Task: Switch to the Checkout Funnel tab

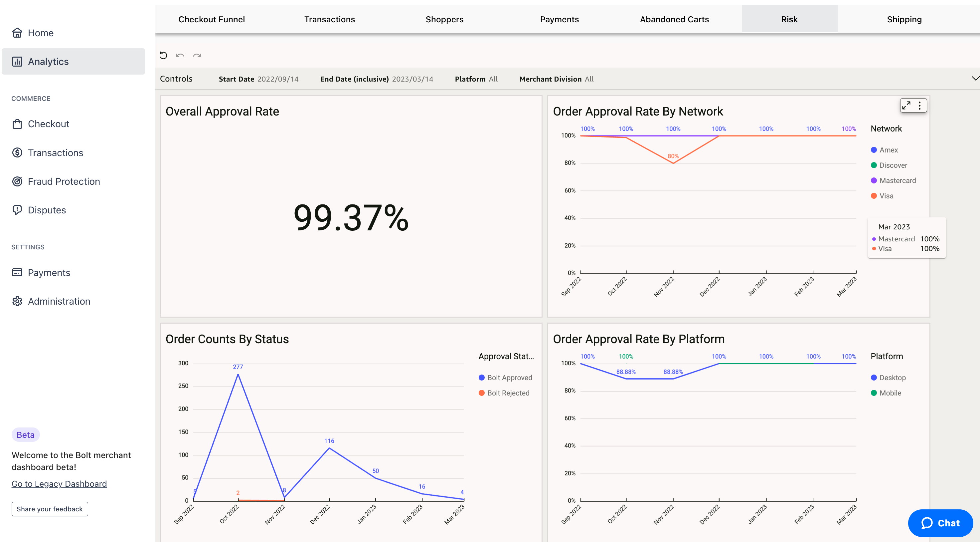Action: pos(212,19)
